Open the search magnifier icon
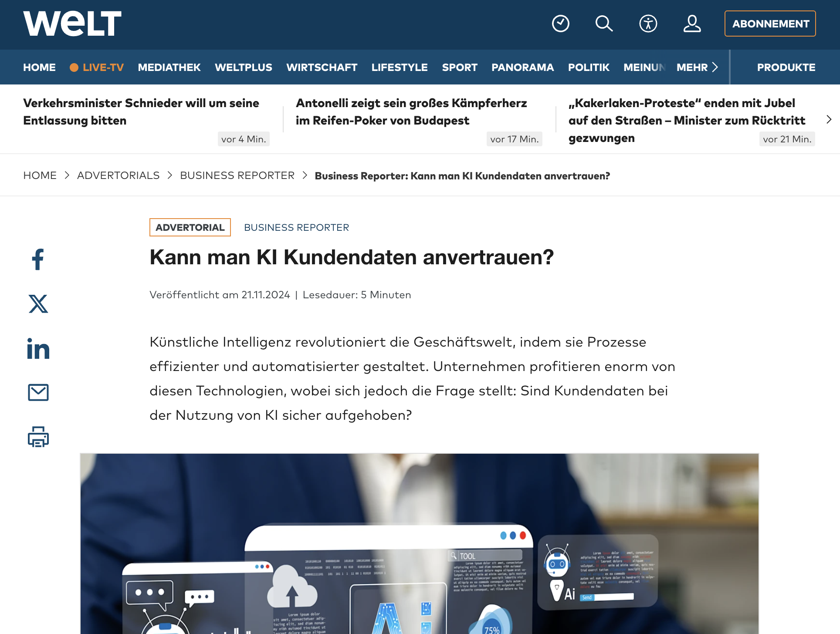The width and height of the screenshot is (840, 634). click(x=604, y=24)
